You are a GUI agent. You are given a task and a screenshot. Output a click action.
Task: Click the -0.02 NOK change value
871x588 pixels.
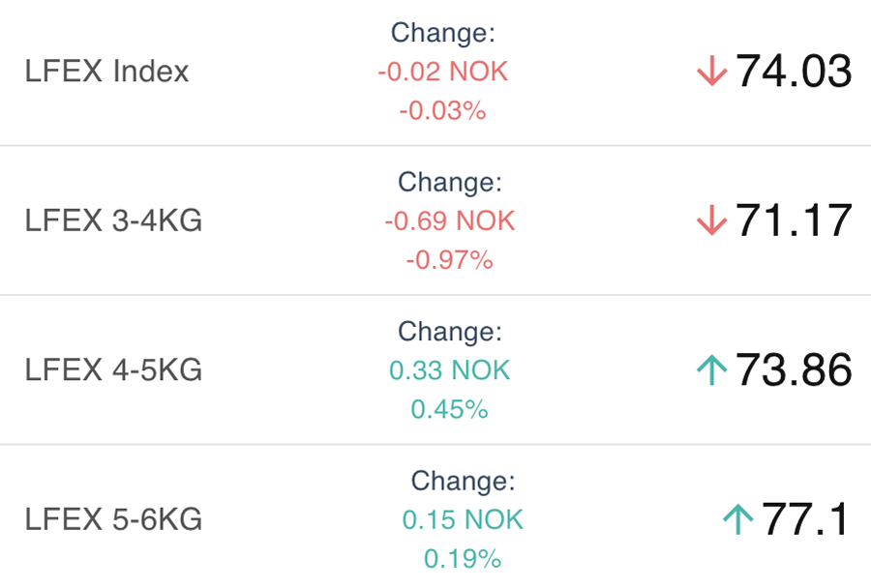pyautogui.click(x=442, y=72)
